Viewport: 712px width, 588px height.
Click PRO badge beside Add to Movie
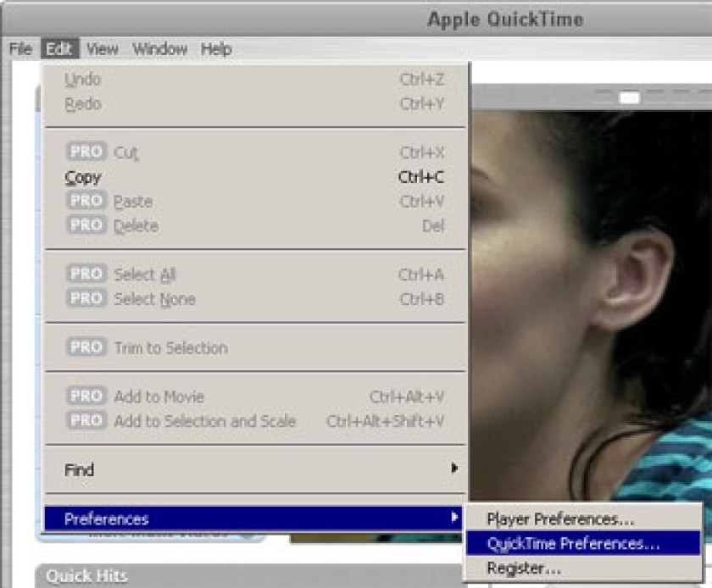[86, 396]
